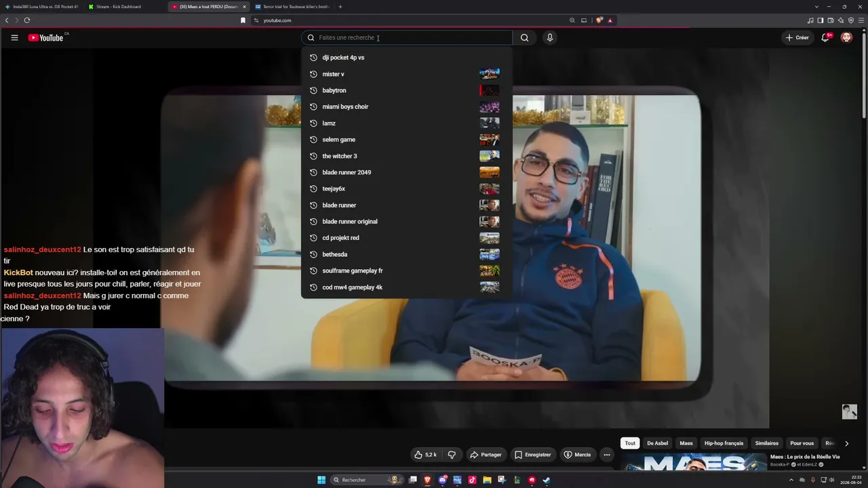Choose suggestion "soulframe gameplay fr"
The height and width of the screenshot is (488, 868).
pos(407,270)
